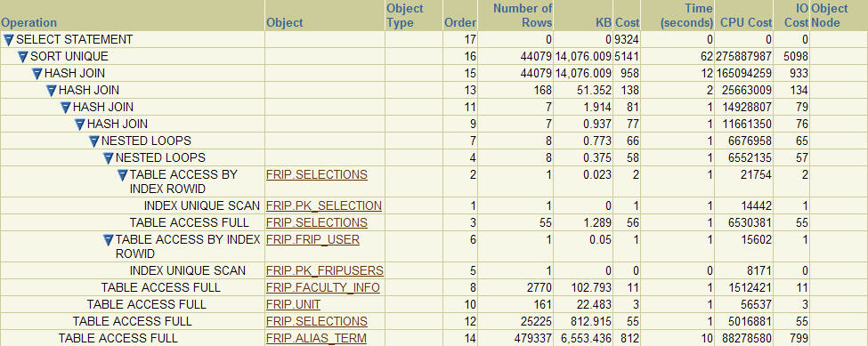
Task: Collapse the HASH JOIN node with order 15
Action: [37, 74]
